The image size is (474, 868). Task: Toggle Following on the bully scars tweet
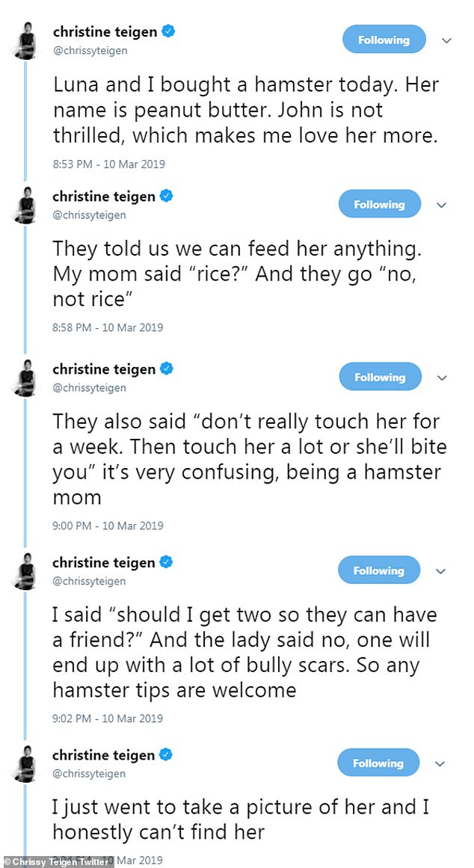coord(379,570)
